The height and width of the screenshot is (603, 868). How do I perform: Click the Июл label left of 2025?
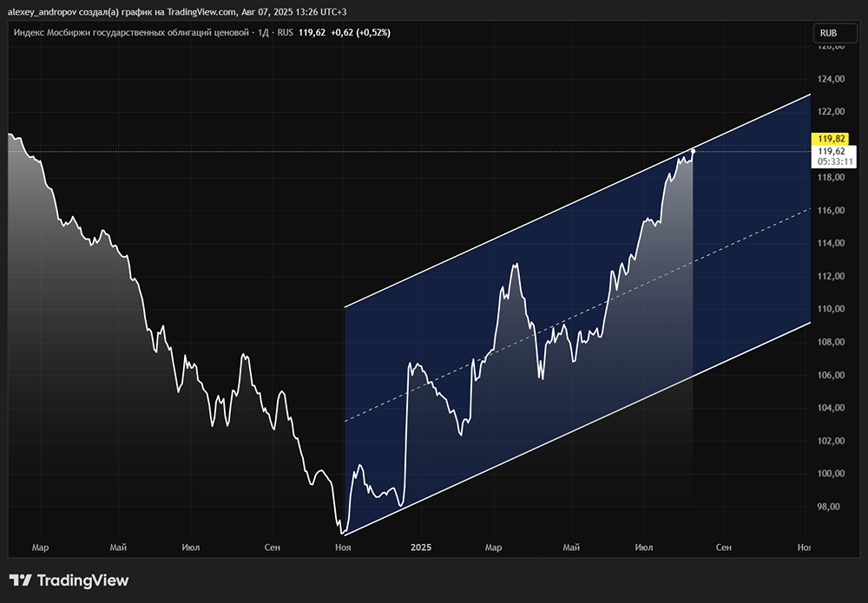click(190, 547)
